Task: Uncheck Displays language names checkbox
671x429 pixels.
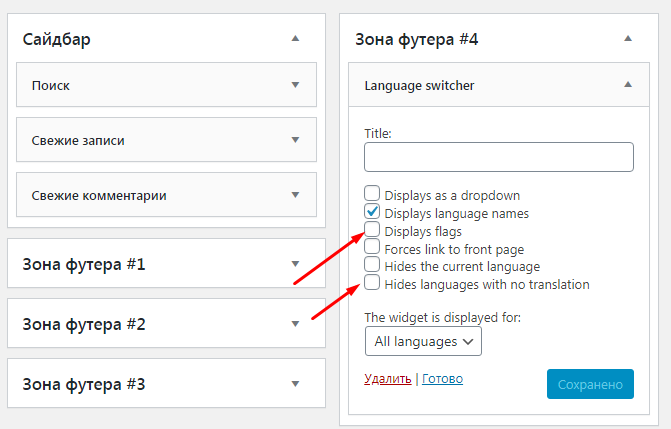Action: 372,212
